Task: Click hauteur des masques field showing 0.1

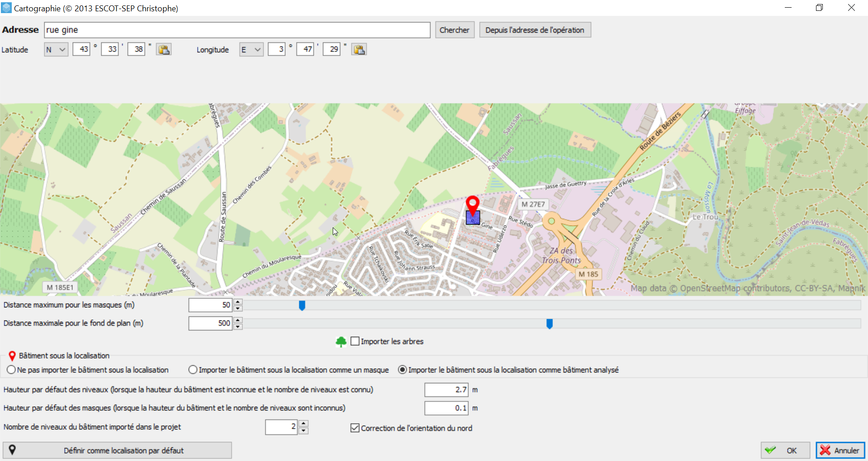Action: coord(447,408)
